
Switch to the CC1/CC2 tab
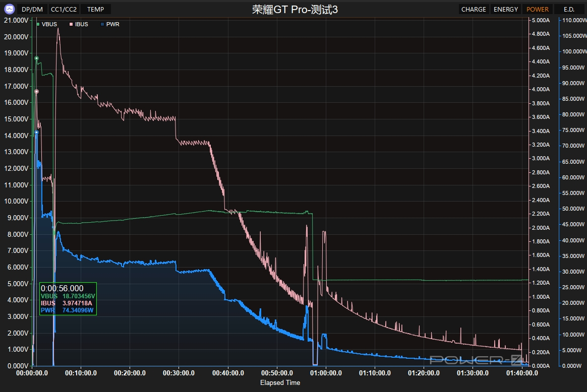(x=64, y=10)
